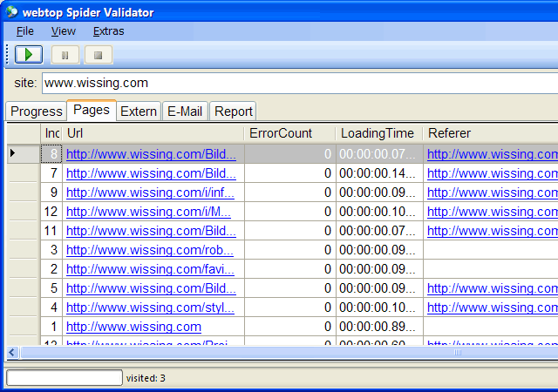
Task: Open the Referer link in row 12
Action: (493, 212)
